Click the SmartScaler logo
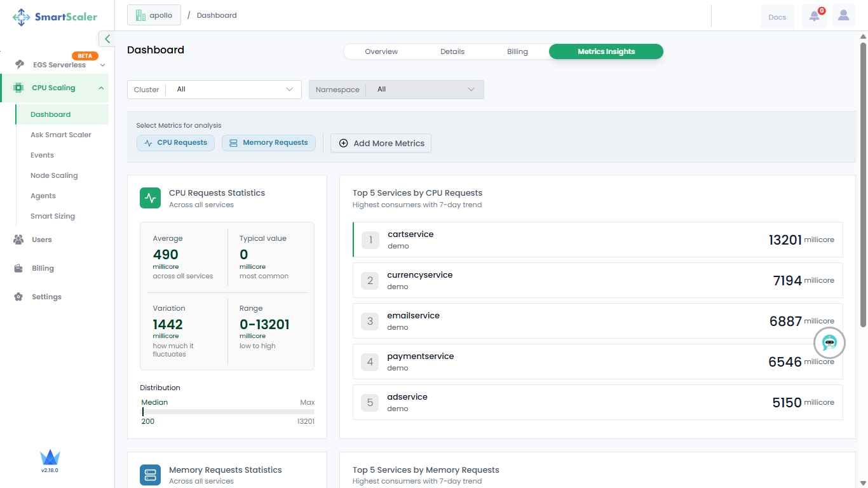Screen dimensions: 868x488 point(55,17)
